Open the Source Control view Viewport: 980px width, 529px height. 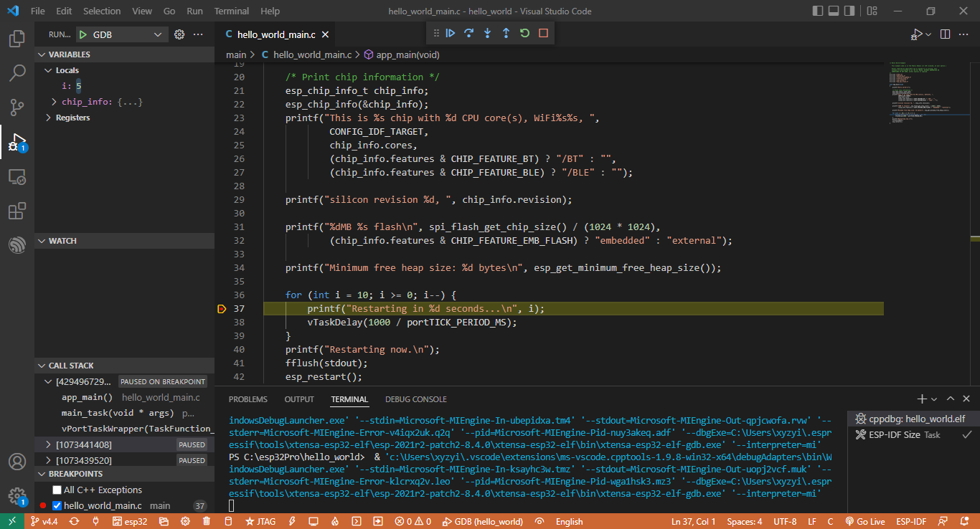(x=17, y=108)
